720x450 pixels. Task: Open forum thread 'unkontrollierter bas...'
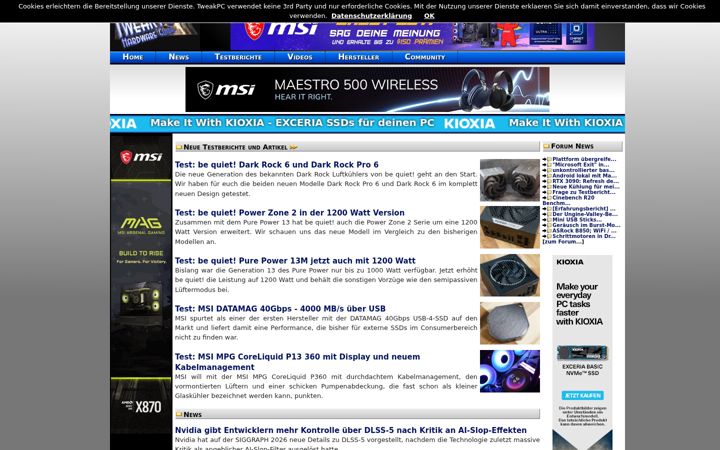point(583,170)
